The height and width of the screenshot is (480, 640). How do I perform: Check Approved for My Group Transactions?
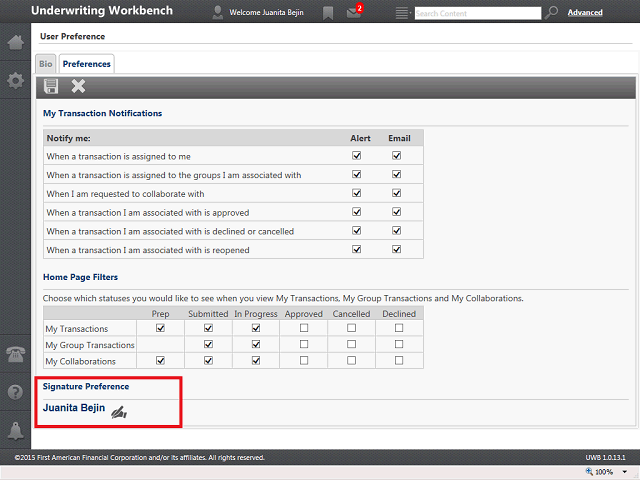point(304,344)
